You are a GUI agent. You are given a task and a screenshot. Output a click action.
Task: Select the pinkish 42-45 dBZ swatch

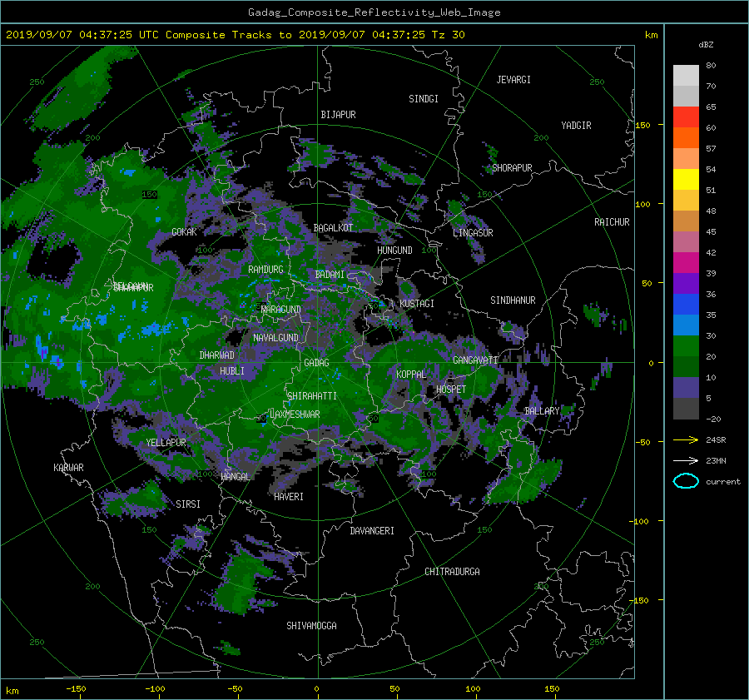pos(686,242)
